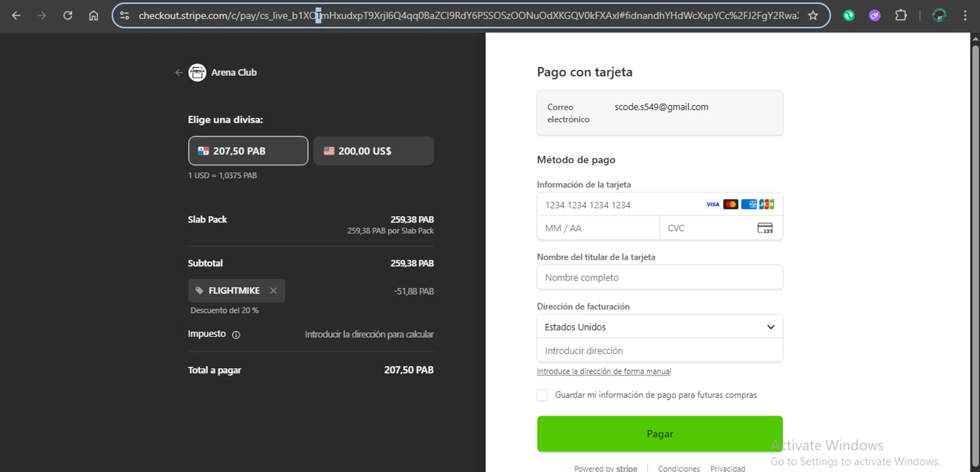
Task: Reload the page in the browser
Action: 68,16
